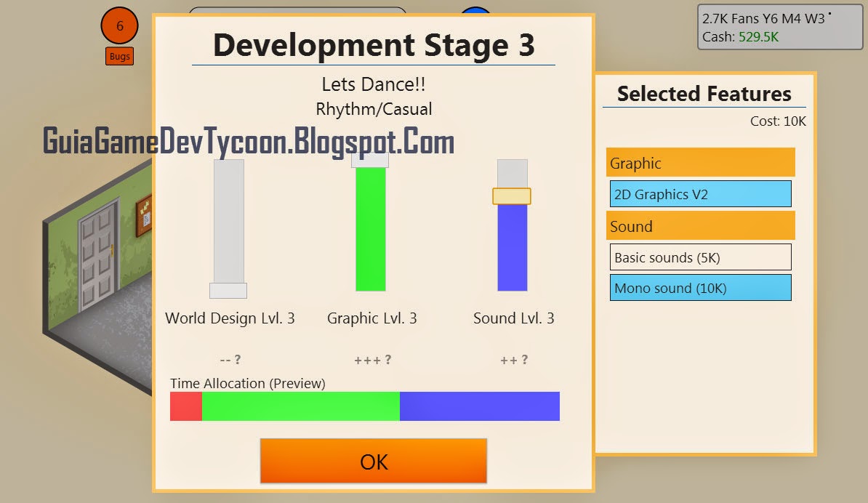Enable the 'Basic sounds (5K)' feature
The height and width of the screenshot is (503, 868).
click(x=699, y=257)
